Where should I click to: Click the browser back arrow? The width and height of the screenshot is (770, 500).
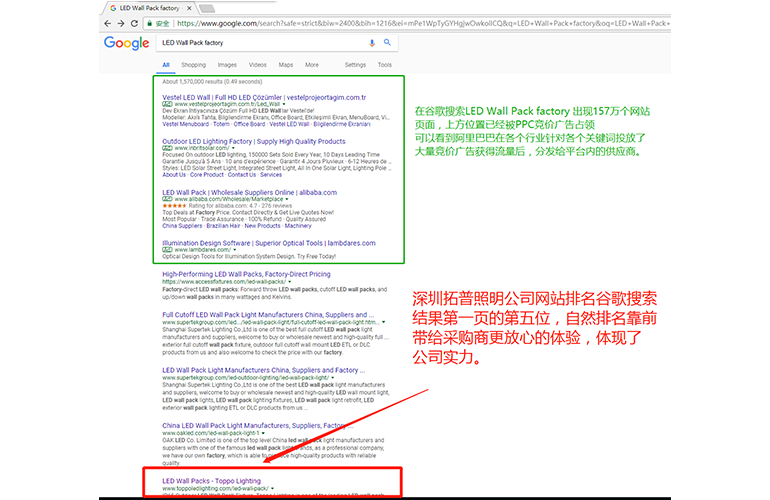click(108, 23)
